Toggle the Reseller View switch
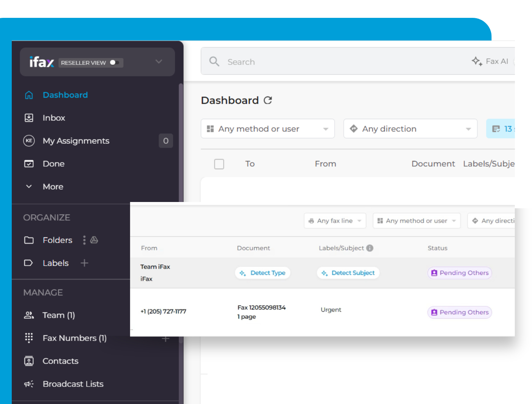 tap(114, 63)
